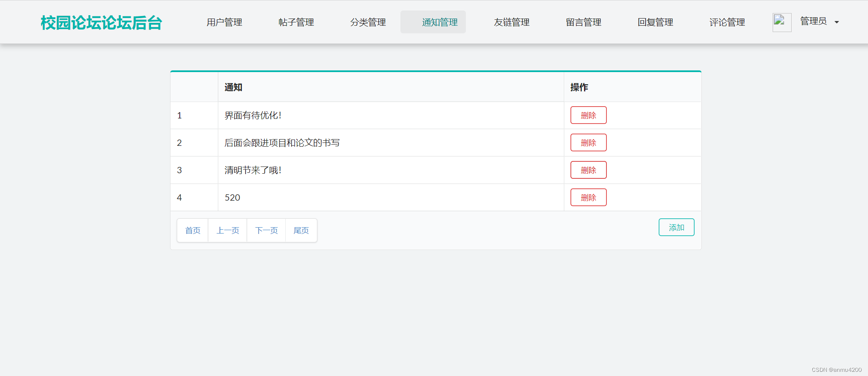Open the 用户管理 menu
Viewport: 868px width, 376px height.
coord(224,22)
